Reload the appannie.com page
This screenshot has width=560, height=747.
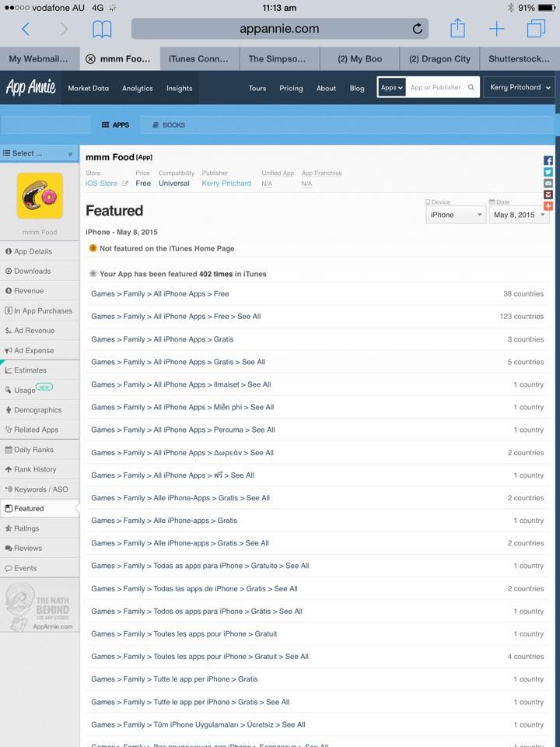(x=417, y=29)
